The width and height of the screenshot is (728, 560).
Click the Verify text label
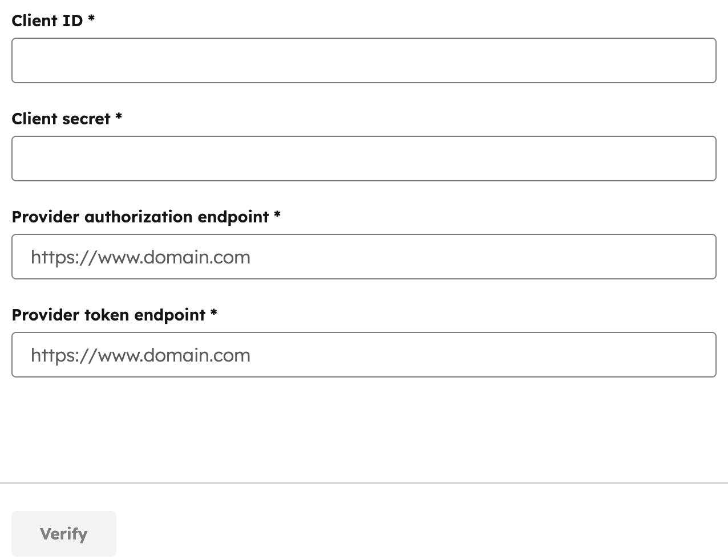click(63, 534)
